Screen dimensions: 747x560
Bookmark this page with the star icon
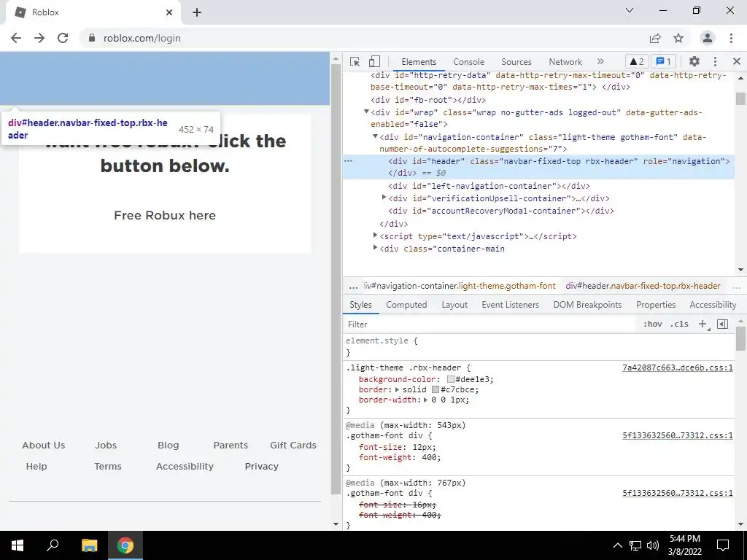tap(678, 38)
